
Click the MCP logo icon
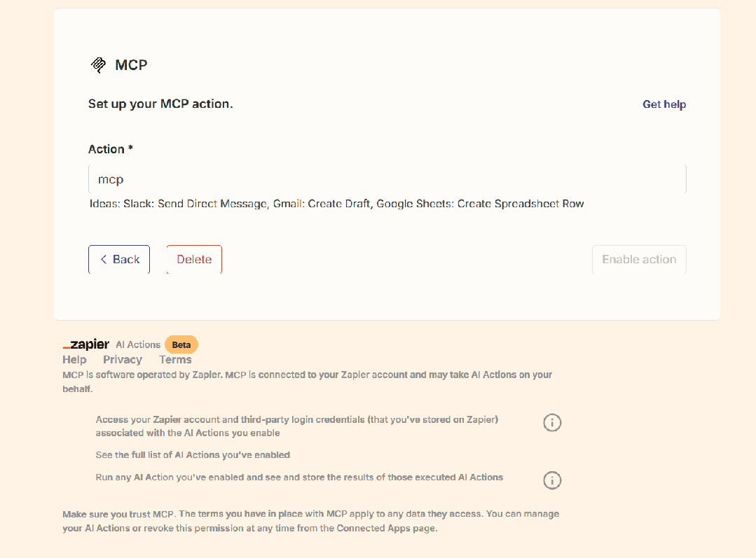click(98, 65)
